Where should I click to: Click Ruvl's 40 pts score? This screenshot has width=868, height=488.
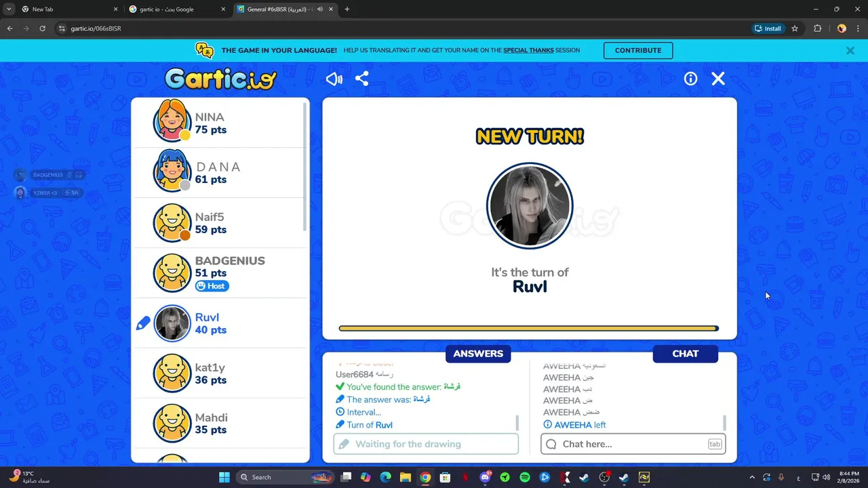(211, 330)
